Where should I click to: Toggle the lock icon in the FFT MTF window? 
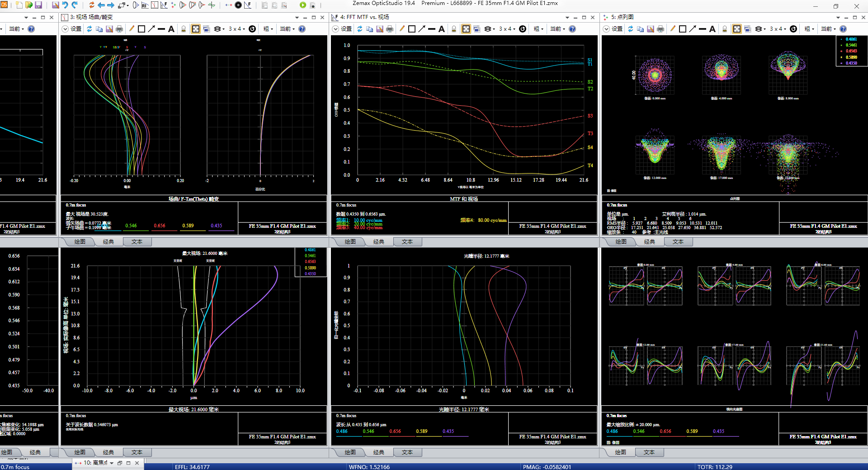tap(454, 29)
